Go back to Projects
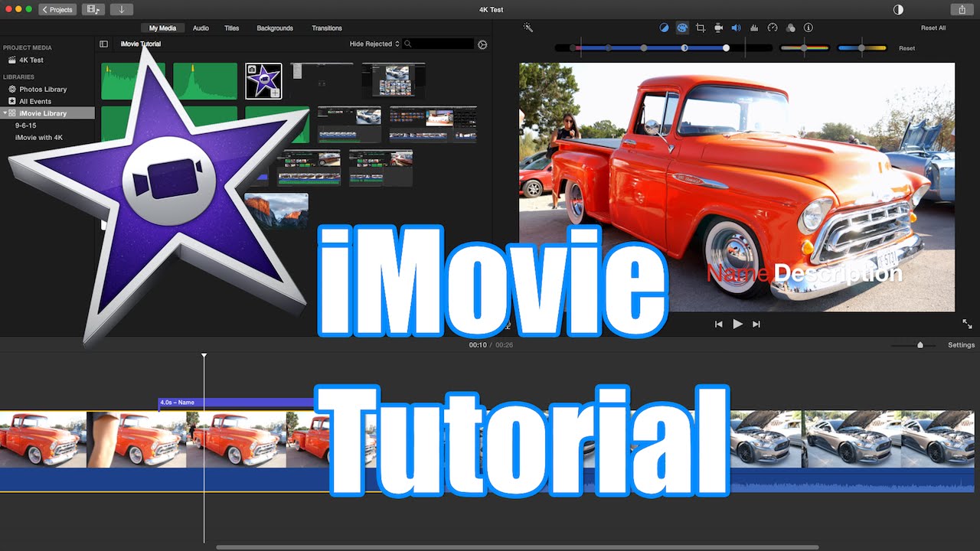This screenshot has height=551, width=980. pos(57,9)
